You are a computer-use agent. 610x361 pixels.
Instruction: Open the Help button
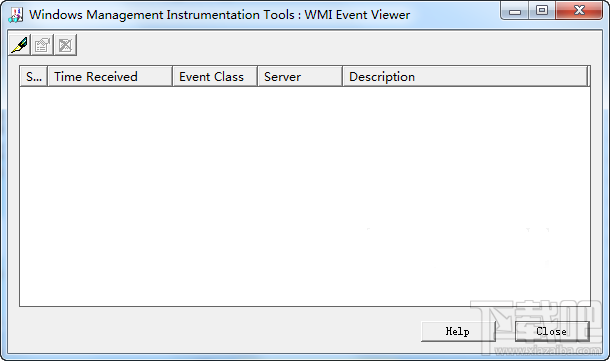coord(458,331)
